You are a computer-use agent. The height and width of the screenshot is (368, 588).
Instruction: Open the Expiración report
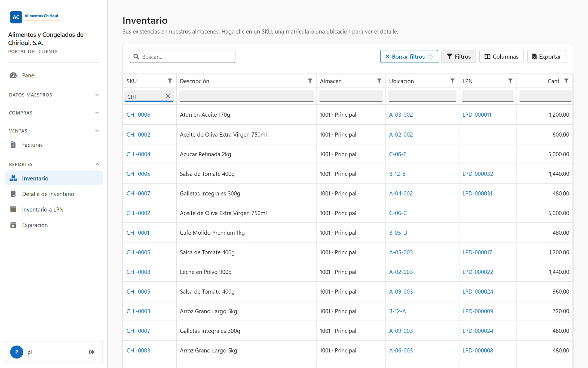click(54, 225)
